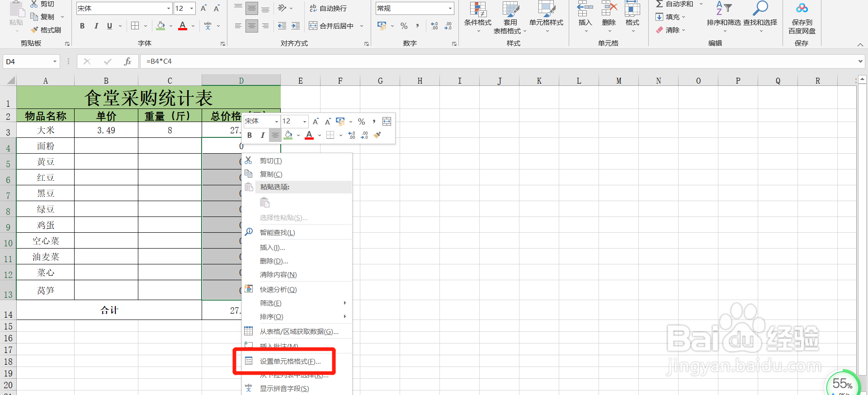Click the phonetic guide (文) icon in ribbon
868x395 pixels.
coord(208,26)
